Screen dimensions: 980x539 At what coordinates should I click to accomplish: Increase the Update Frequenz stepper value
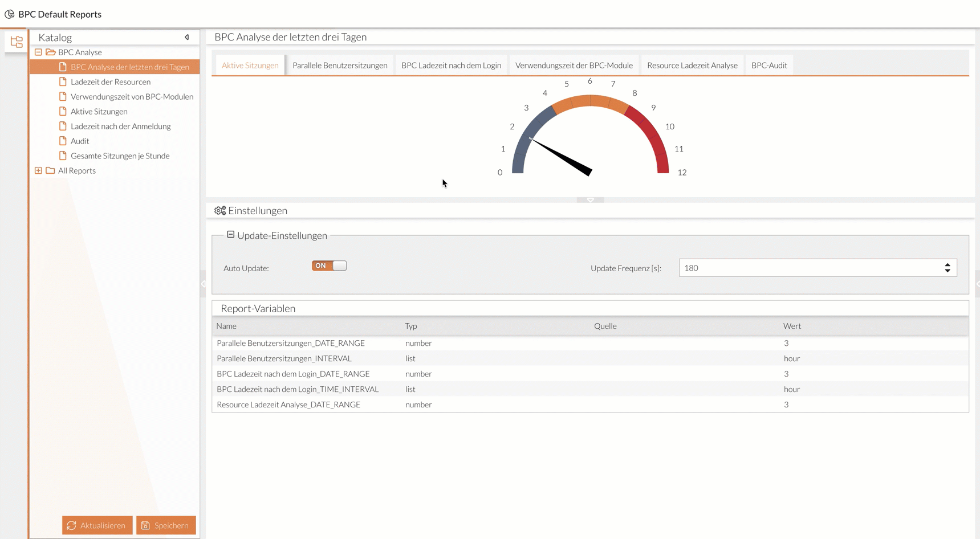948,265
